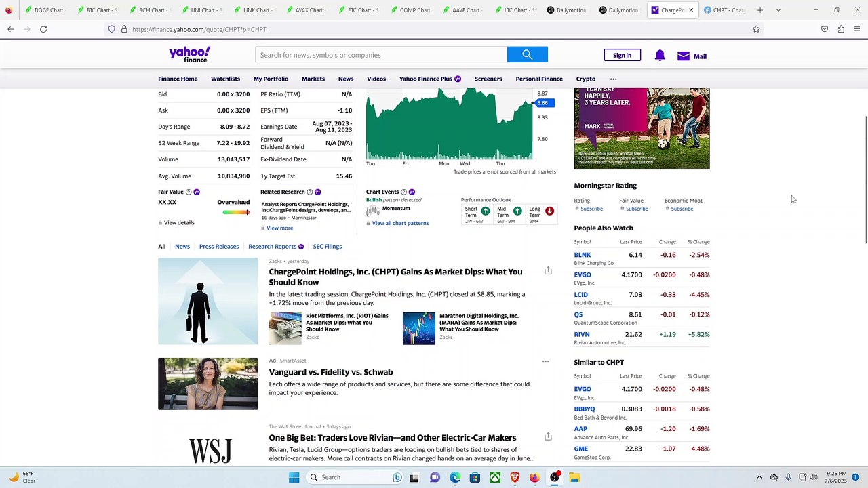Click the Related Research info icon
The width and height of the screenshot is (868, 488).
pos(310,192)
